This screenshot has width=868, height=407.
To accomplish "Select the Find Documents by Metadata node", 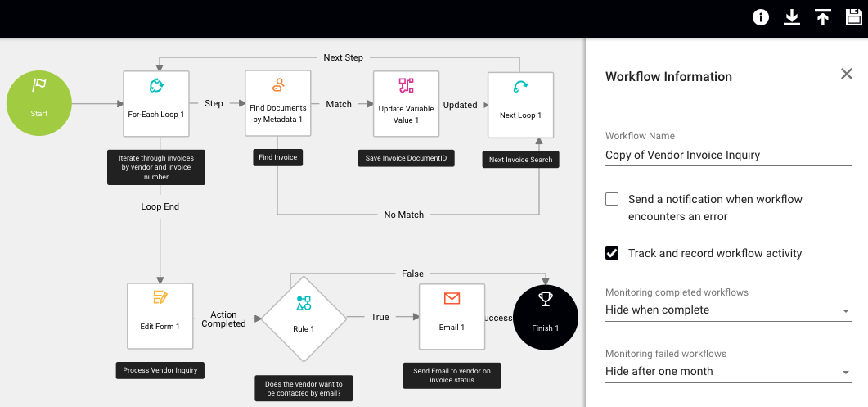I will click(277, 103).
